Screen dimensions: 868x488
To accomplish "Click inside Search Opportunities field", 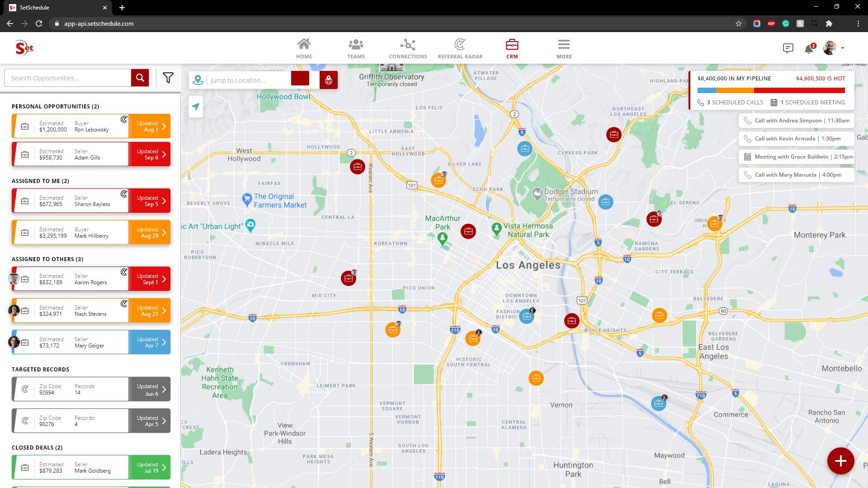I will 68,78.
